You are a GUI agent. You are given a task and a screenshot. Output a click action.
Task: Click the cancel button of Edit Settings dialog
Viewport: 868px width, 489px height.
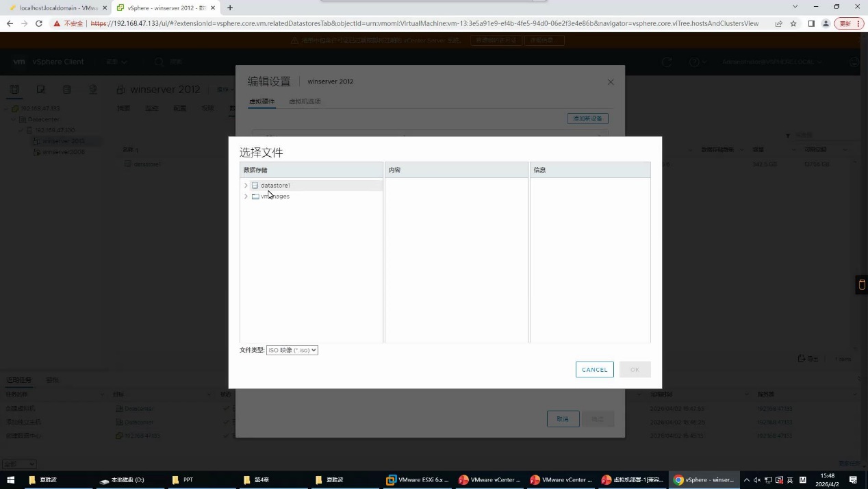click(x=563, y=418)
